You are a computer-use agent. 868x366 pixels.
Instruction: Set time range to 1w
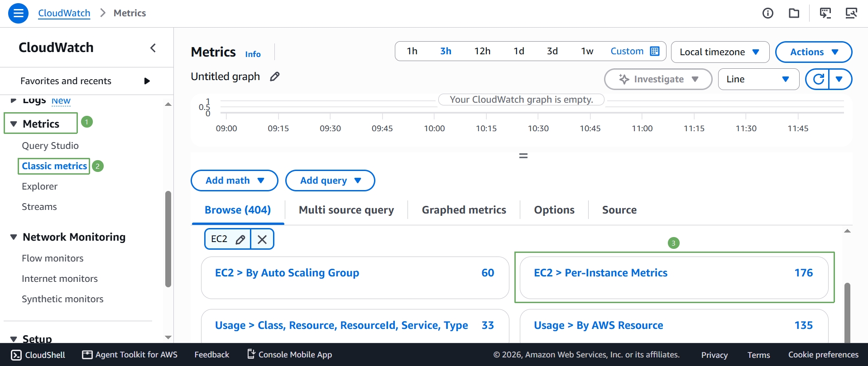click(x=587, y=51)
